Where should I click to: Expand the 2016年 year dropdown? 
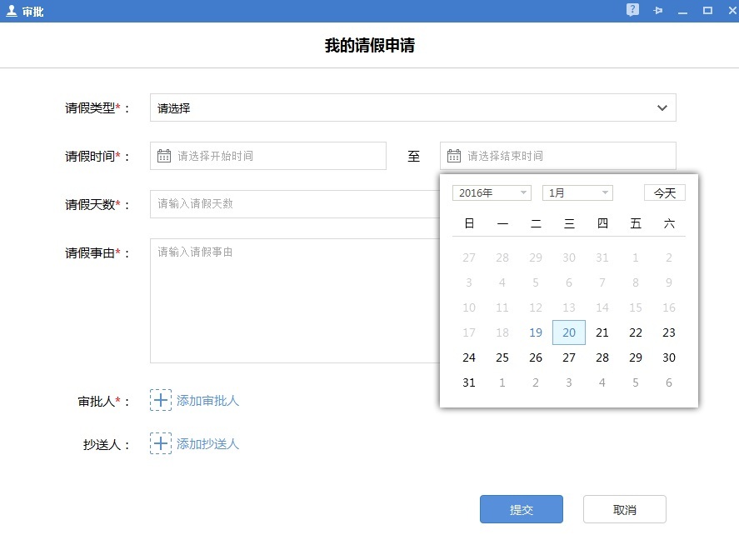pos(492,192)
